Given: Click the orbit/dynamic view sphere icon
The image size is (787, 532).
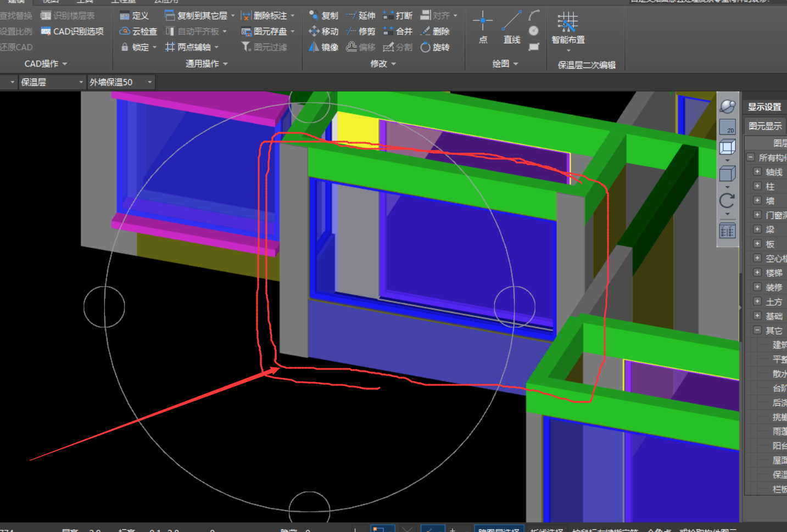Looking at the screenshot, I should [x=728, y=106].
